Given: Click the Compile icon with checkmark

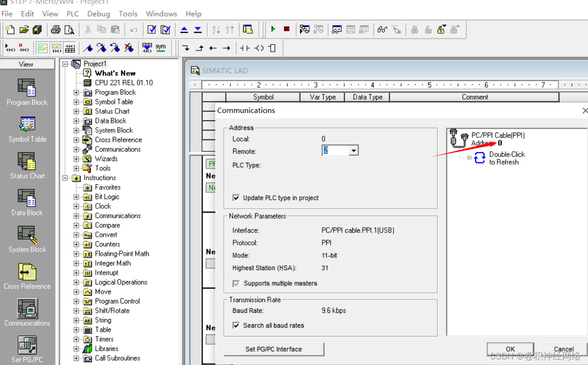Looking at the screenshot, I should [152, 29].
